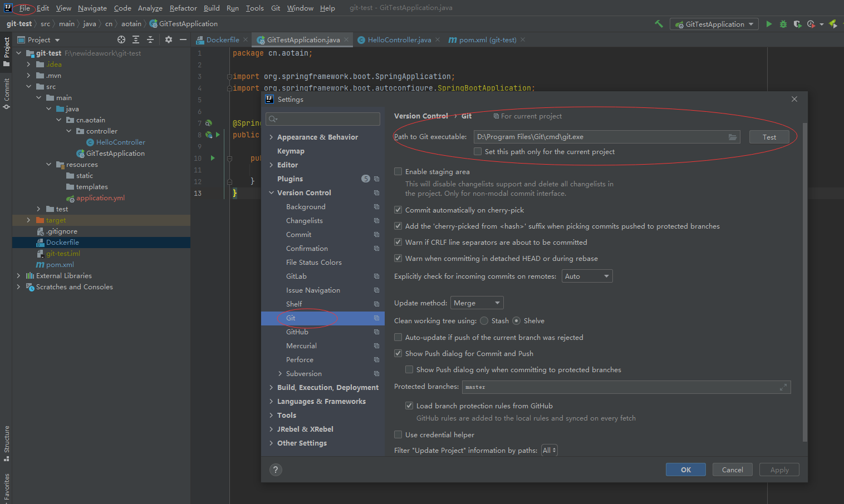Open the File menu
The height and width of the screenshot is (504, 844).
click(24, 8)
